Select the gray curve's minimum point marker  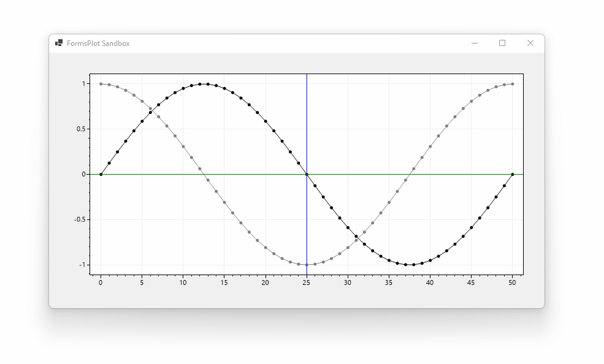pyautogui.click(x=306, y=266)
